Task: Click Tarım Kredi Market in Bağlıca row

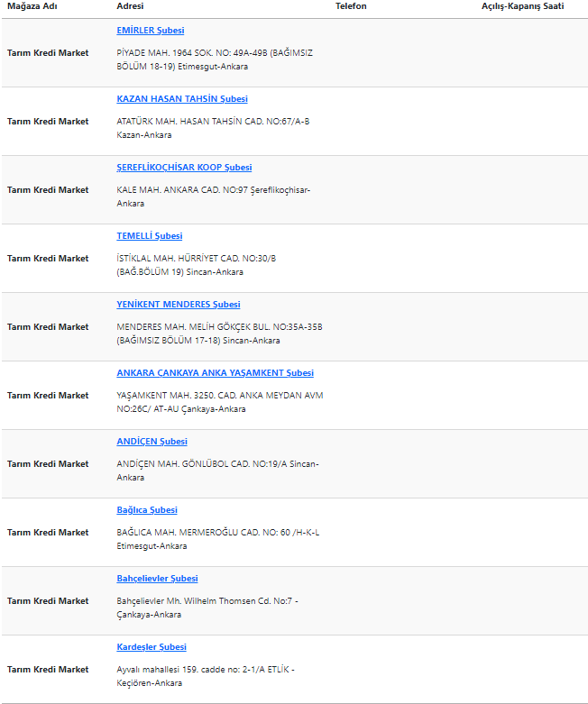Action: pyautogui.click(x=48, y=533)
